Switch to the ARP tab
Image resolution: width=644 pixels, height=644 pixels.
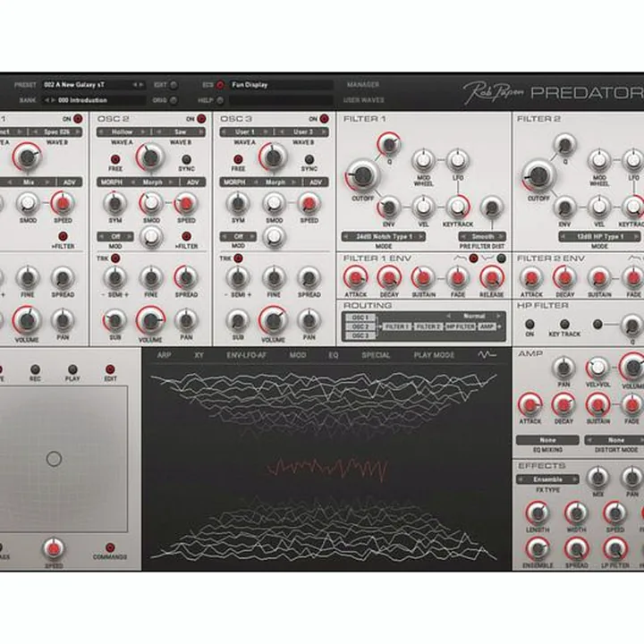(164, 355)
